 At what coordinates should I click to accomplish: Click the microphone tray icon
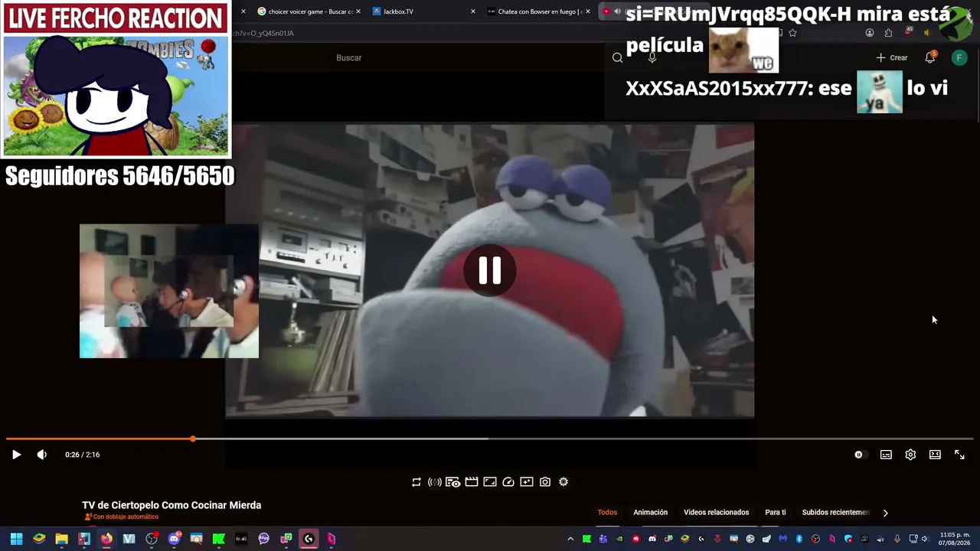tap(897, 539)
